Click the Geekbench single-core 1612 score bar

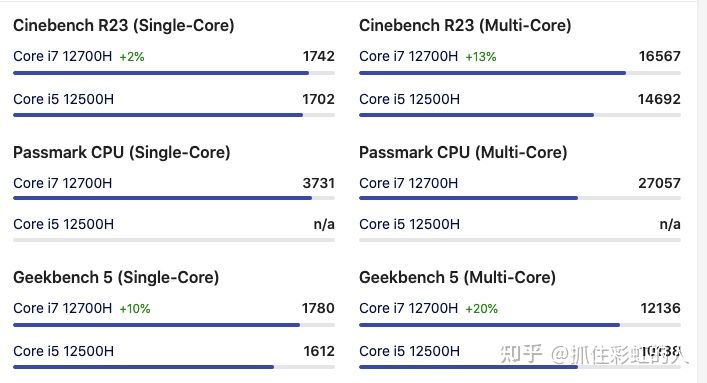pyautogui.click(x=174, y=367)
